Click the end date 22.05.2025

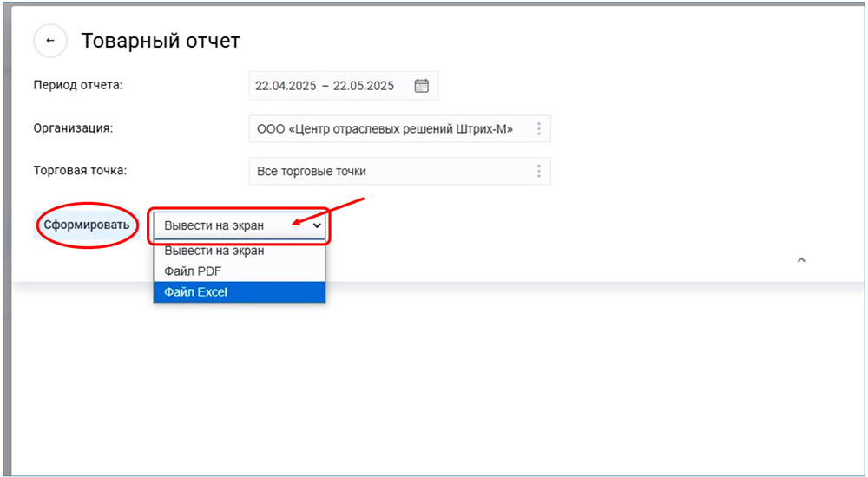363,86
